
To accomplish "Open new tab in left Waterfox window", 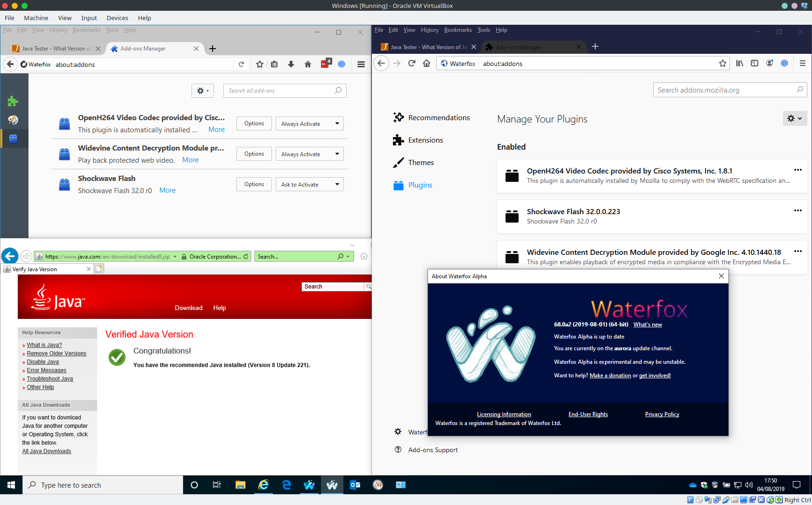I will click(x=213, y=49).
